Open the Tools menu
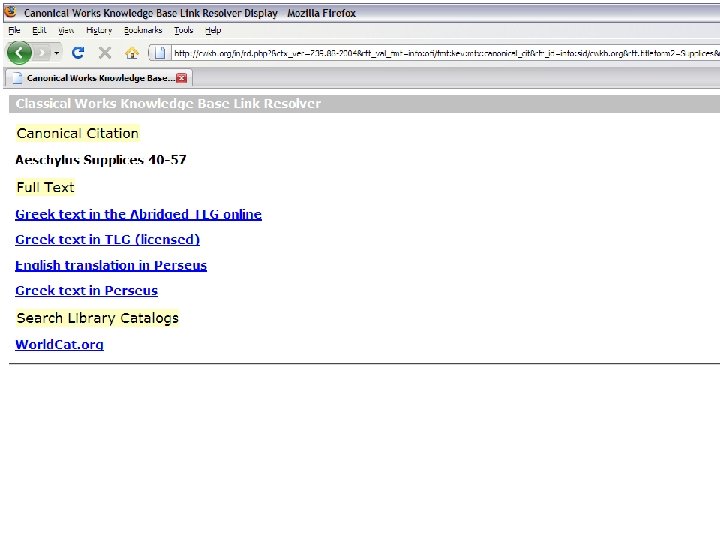The image size is (720, 540). (x=183, y=30)
